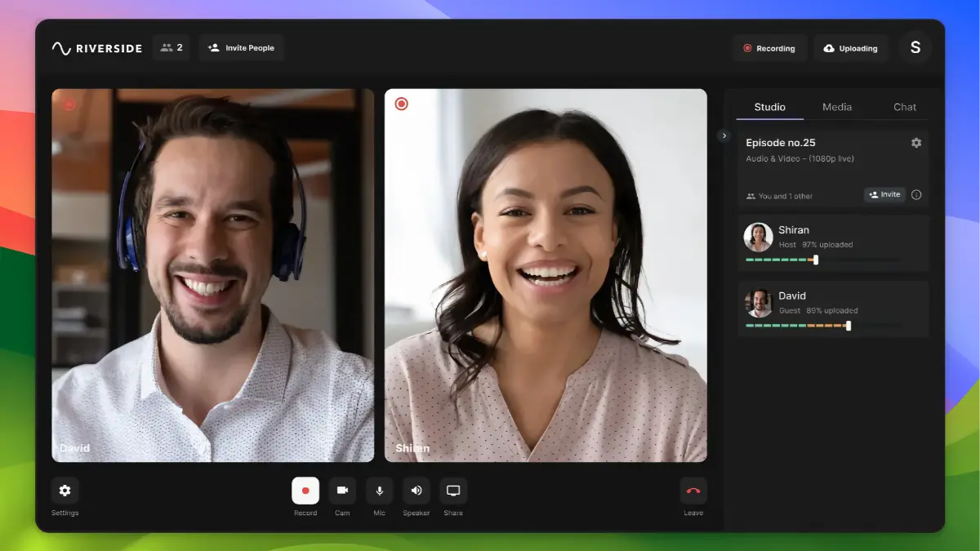Viewport: 980px width, 551px height.
Task: Click Shiran's upload progress bar
Action: tap(822, 260)
